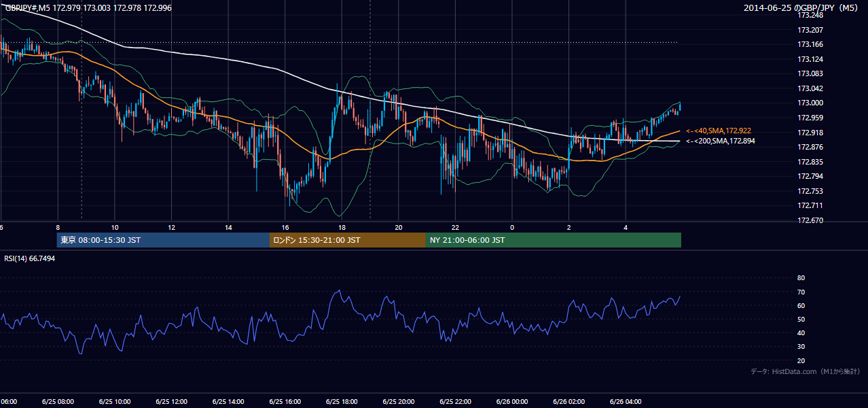Screen dimensions: 868x408
Task: Click the hour tick 10 on chart axis
Action: click(x=115, y=227)
